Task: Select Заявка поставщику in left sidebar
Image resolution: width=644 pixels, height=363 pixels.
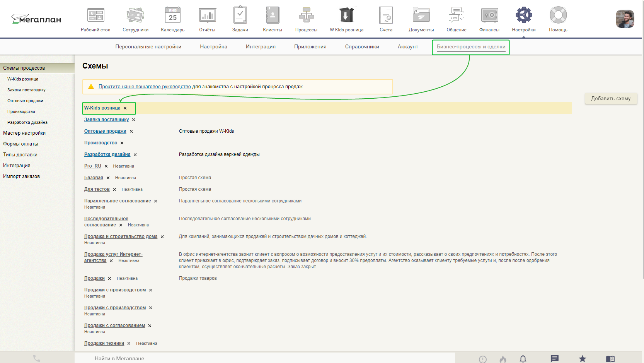Action: tap(26, 90)
